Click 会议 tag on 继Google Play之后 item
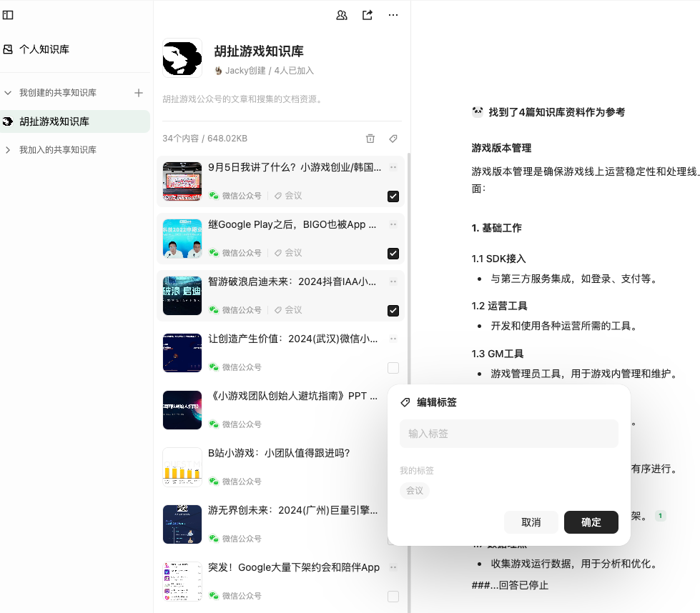The height and width of the screenshot is (613, 700). (288, 252)
